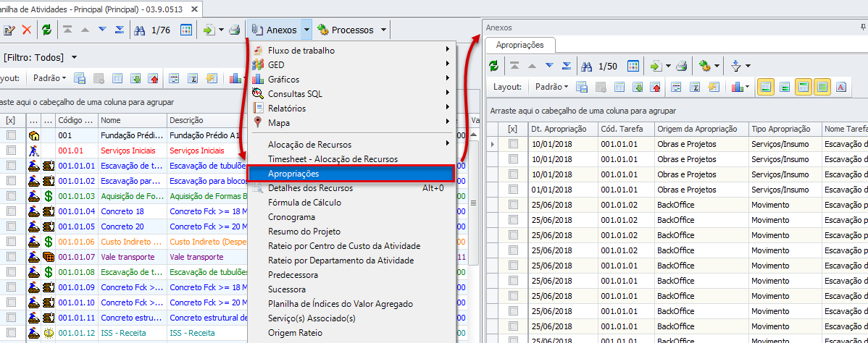Refresh the Apropriações grid in Anexos panel
Image resolution: width=868 pixels, height=343 pixels.
[x=494, y=67]
